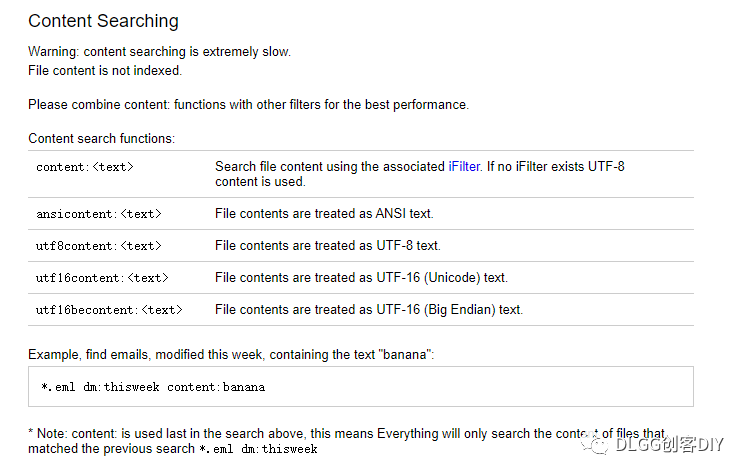Click the extremely slow warning line
This screenshot has height=476, width=747.
pyautogui.click(x=159, y=52)
